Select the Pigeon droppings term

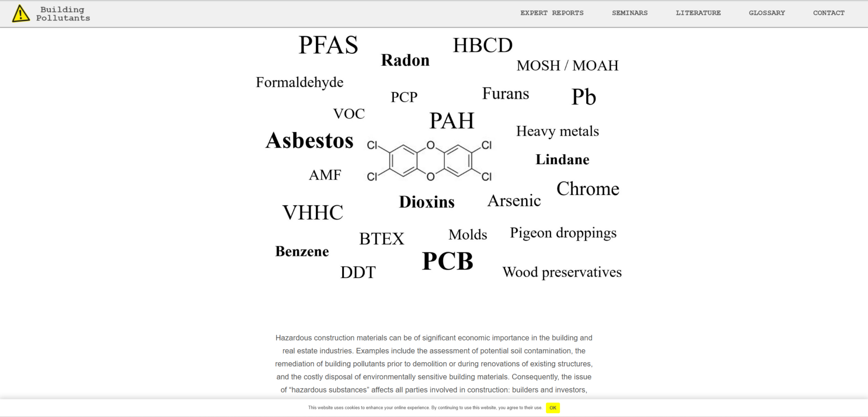563,233
